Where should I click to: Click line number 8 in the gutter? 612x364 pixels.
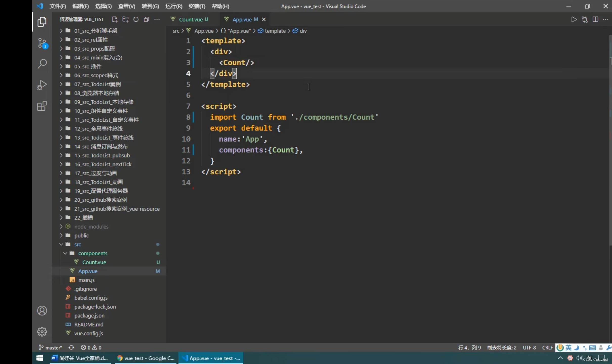[x=188, y=117]
